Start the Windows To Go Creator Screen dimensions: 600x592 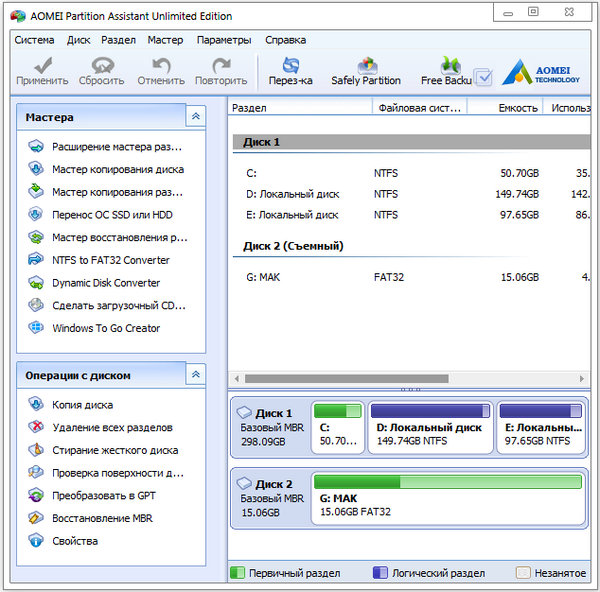pyautogui.click(x=105, y=328)
